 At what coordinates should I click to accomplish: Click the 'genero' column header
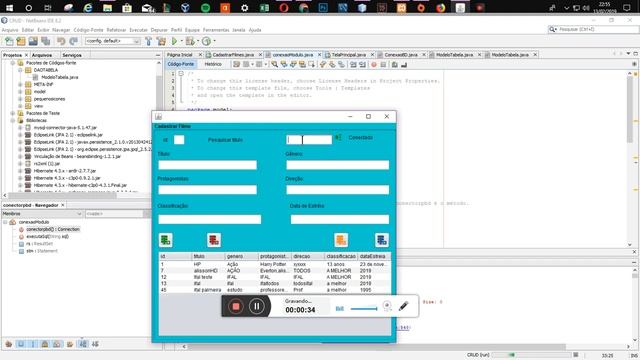point(241,256)
